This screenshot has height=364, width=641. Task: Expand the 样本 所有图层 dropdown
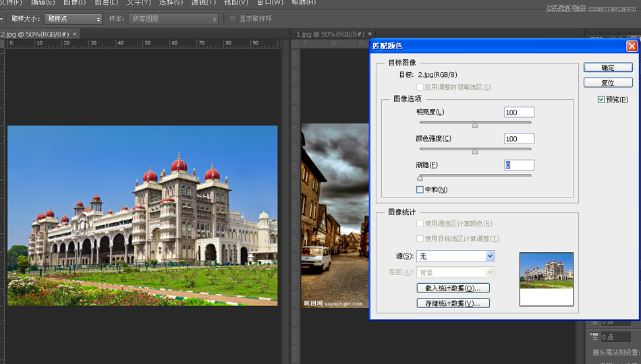pos(173,19)
